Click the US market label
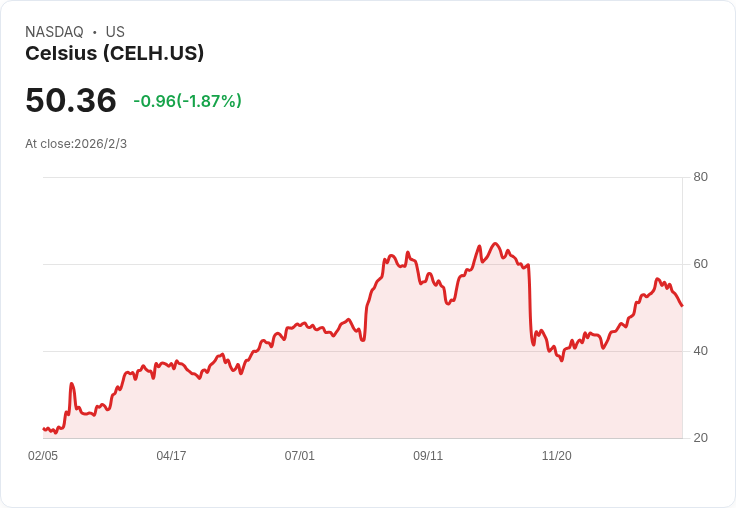 (115, 32)
